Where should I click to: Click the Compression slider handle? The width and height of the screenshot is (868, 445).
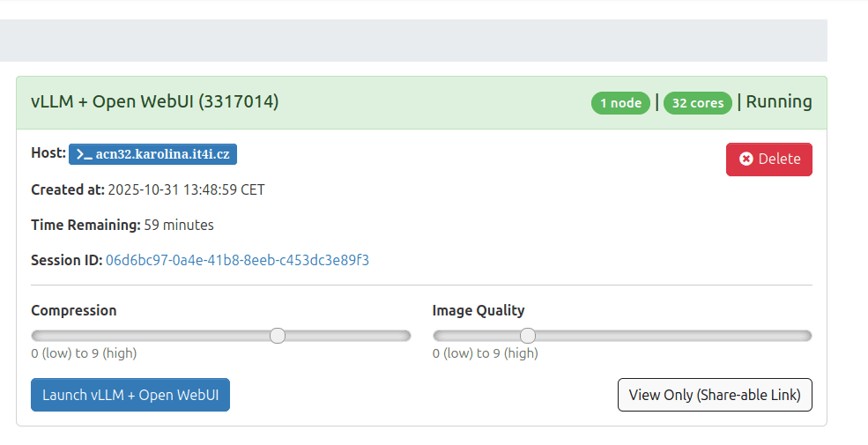point(278,336)
